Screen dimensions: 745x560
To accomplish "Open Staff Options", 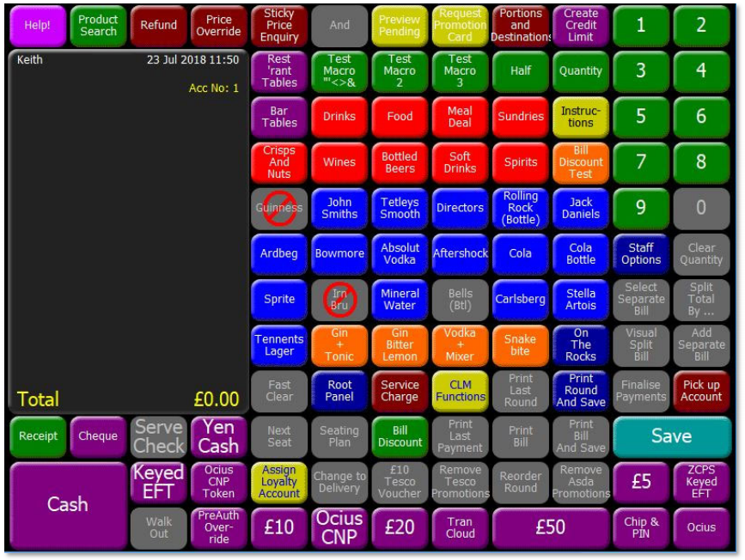I will pos(641,253).
